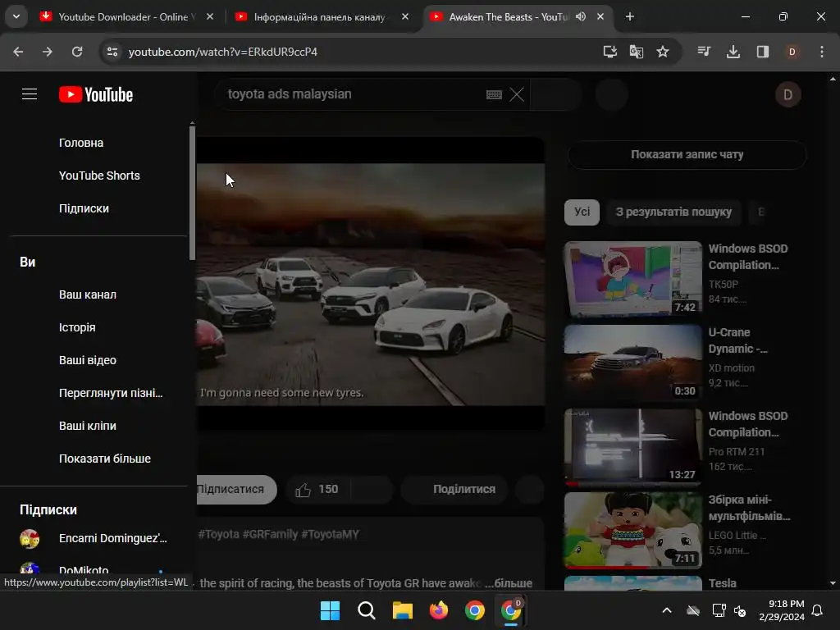Image resolution: width=840 pixels, height=630 pixels.
Task: Select the Усі filter chip
Action: [582, 212]
